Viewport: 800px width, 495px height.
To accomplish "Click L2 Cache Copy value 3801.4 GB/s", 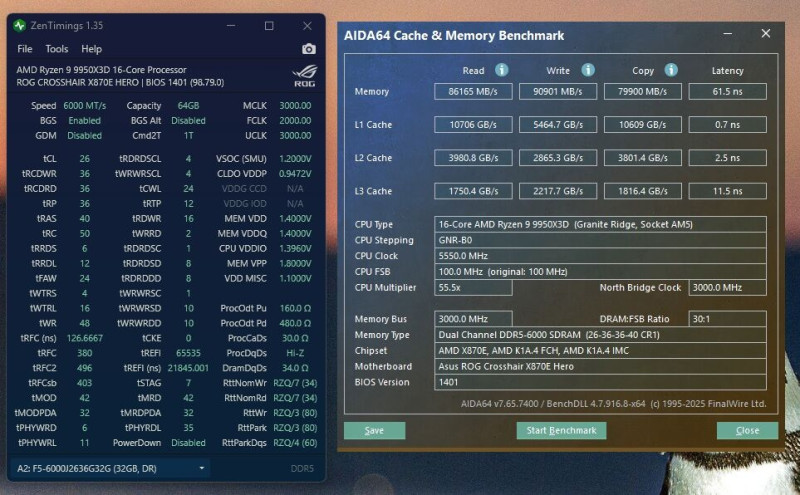I will coord(643,158).
